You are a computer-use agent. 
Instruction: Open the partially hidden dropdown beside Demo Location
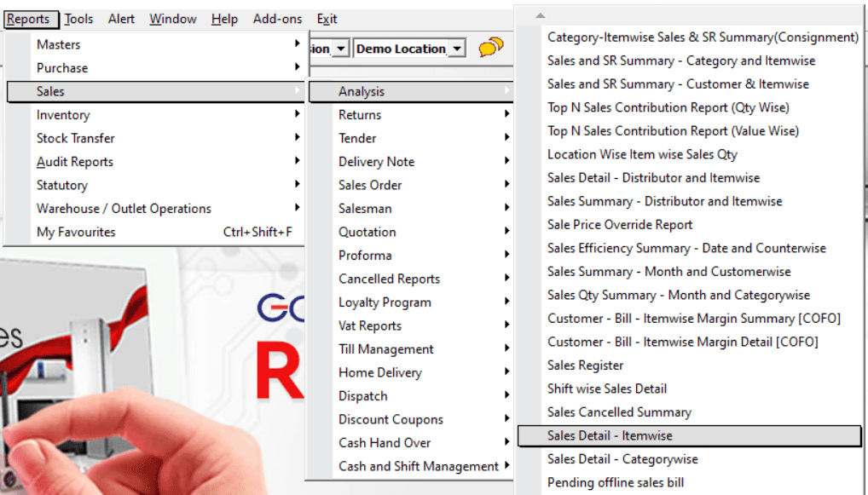341,49
